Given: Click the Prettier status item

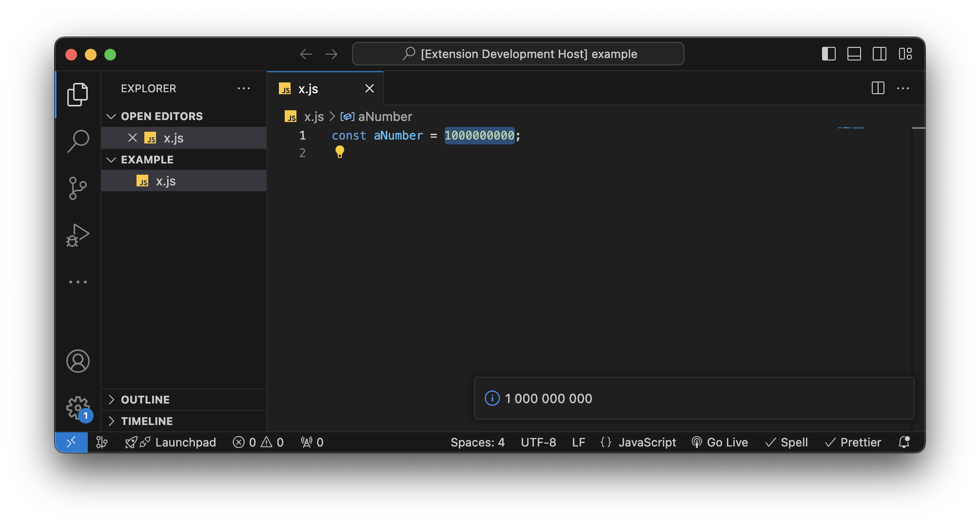Looking at the screenshot, I should [853, 442].
